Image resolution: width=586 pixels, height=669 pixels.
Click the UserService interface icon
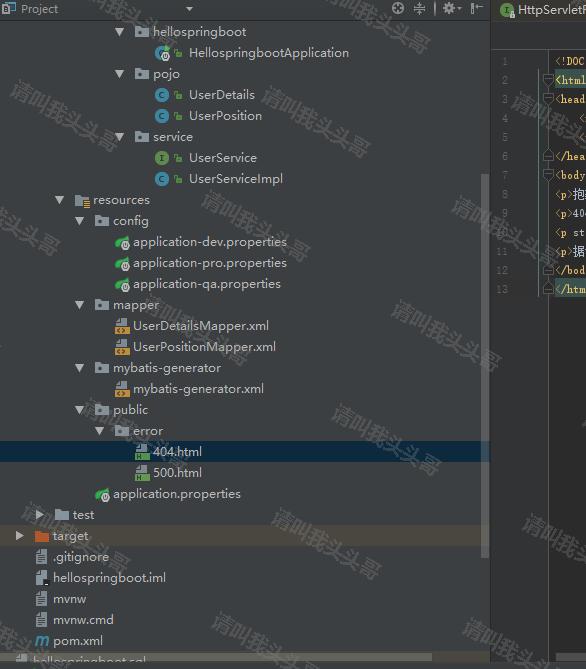pos(162,158)
